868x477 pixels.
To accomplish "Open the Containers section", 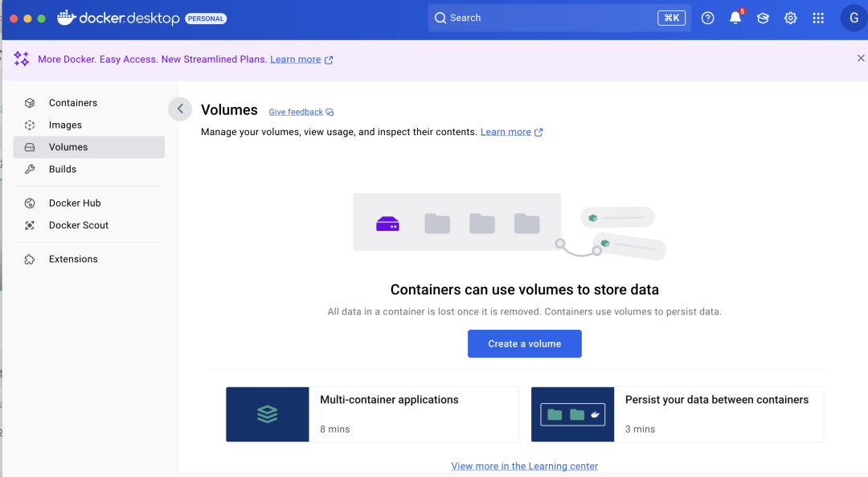I will pos(88,102).
